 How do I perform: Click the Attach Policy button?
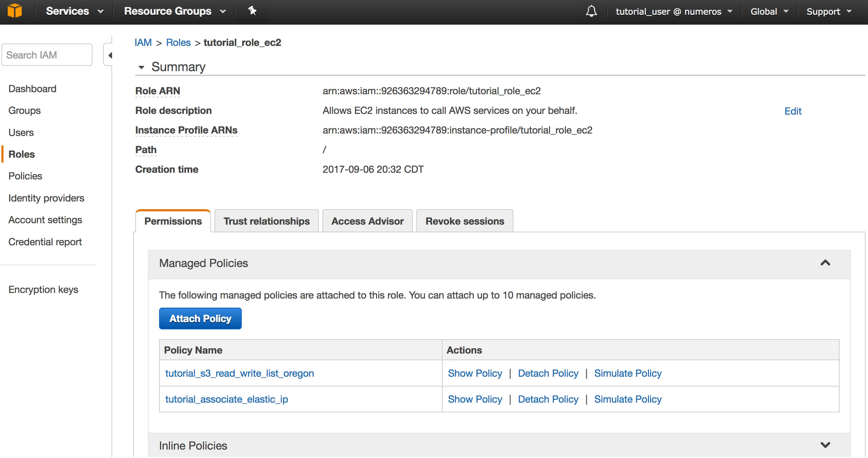click(x=200, y=319)
